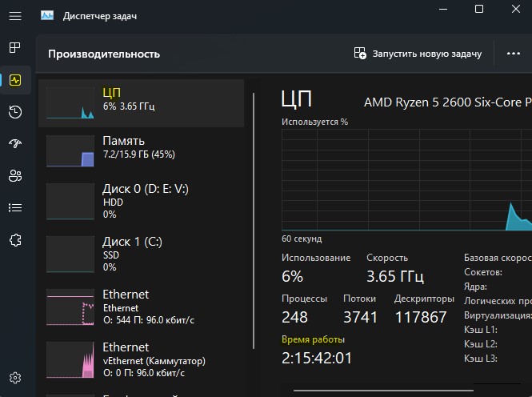Click the Диск 1 mini graph thumbnail
The width and height of the screenshot is (532, 397).
[x=70, y=255]
